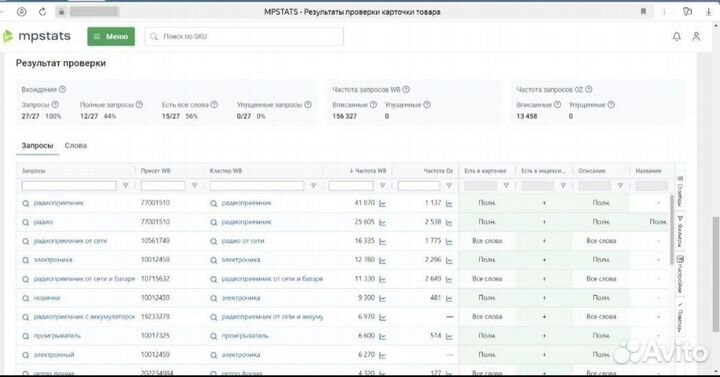Open WB chart for радиоприемник row
Screen dimensions: 720x377
point(382,203)
